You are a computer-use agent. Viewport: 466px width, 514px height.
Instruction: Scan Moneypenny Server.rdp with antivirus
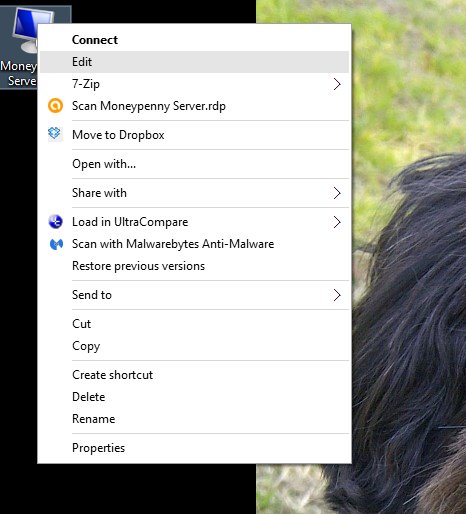[194, 106]
